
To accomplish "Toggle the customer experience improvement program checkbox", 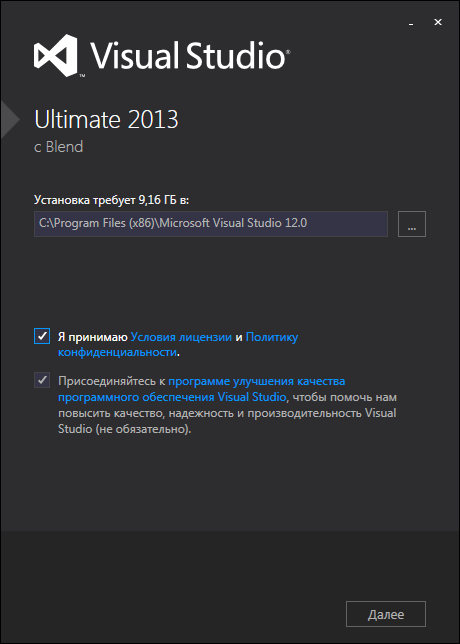I will click(42, 380).
